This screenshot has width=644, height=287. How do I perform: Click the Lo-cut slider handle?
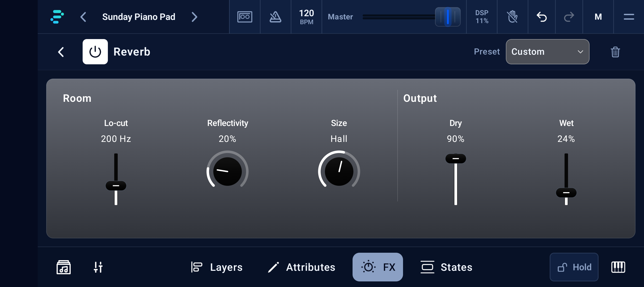pyautogui.click(x=116, y=185)
